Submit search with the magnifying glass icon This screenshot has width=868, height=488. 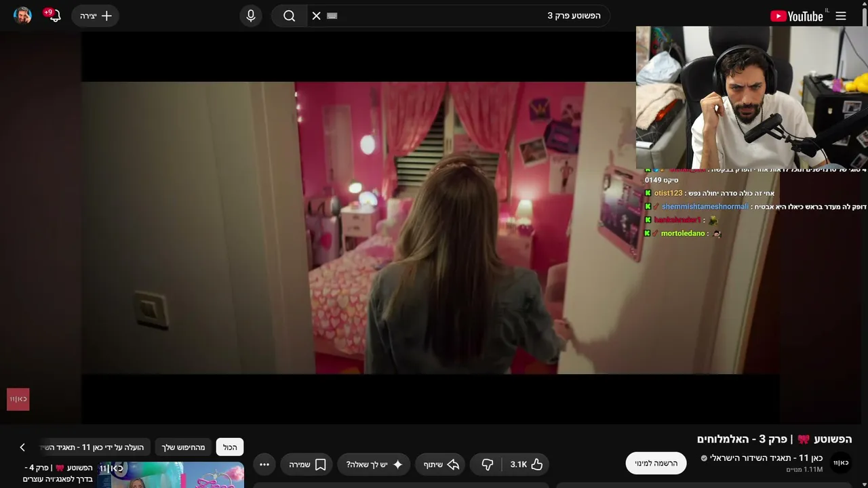[290, 16]
